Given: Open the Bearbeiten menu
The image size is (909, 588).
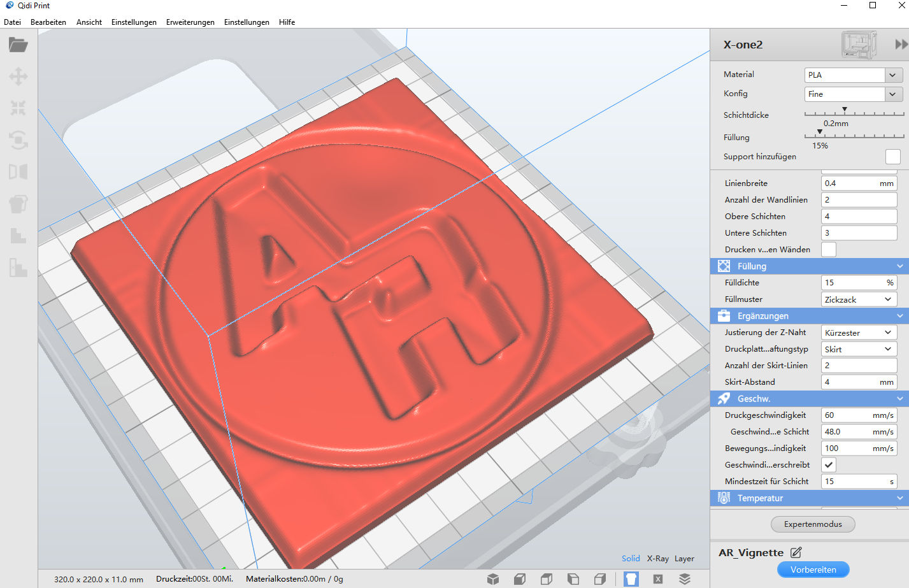Looking at the screenshot, I should tap(48, 22).
